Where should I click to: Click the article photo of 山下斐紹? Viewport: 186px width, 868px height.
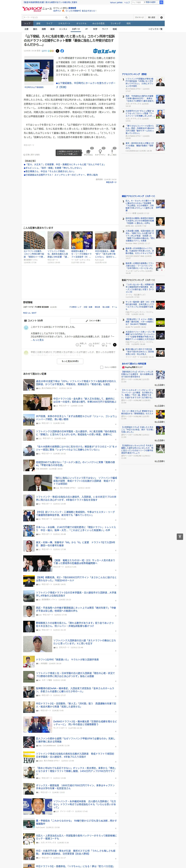39,70
